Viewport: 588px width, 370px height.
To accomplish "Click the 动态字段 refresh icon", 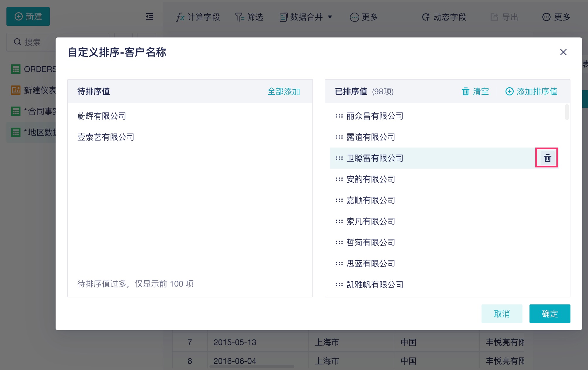I will (426, 17).
